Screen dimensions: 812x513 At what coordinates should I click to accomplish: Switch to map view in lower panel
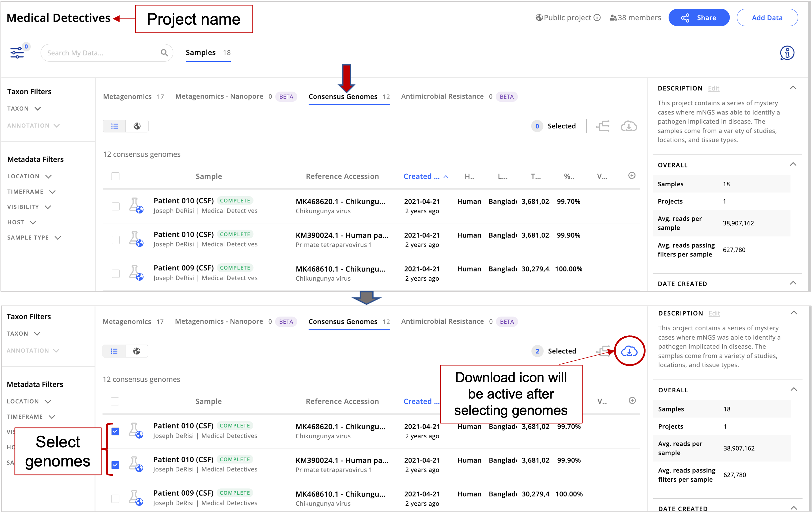[x=137, y=351]
